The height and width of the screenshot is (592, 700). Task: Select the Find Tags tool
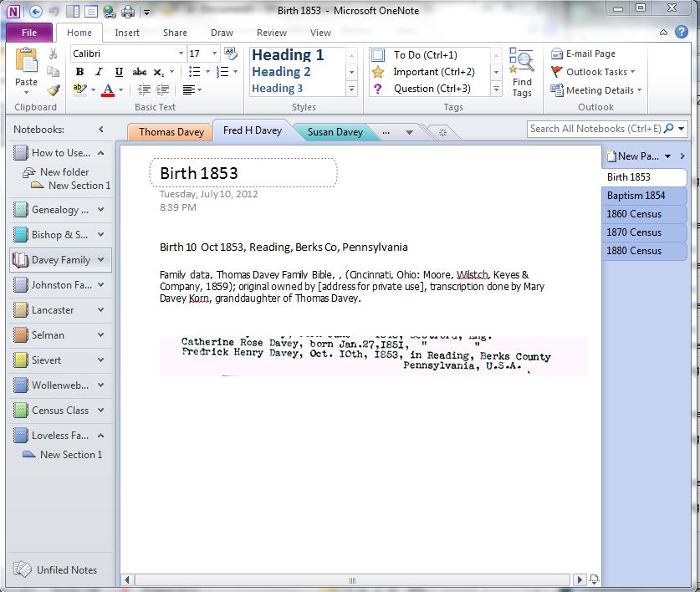point(522,71)
